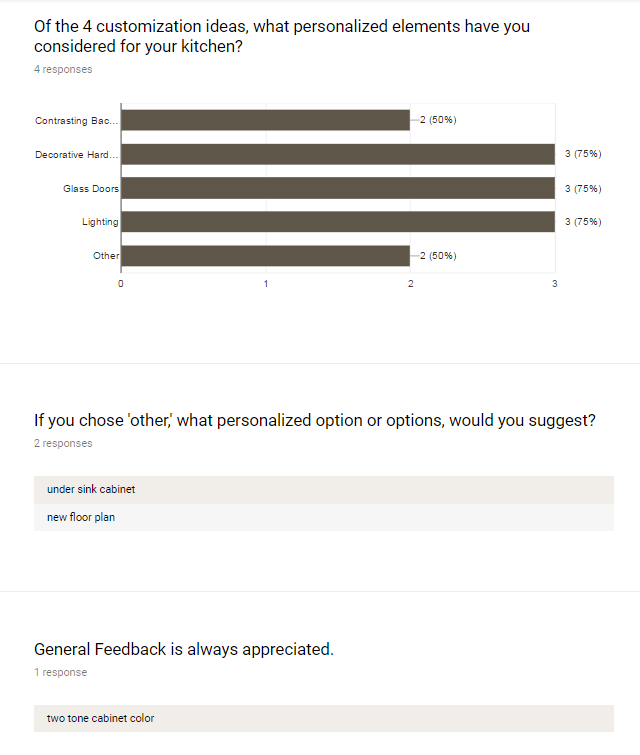Screen dimensions: 640x755
Task: Click the 'If you chose other' question heading
Action: pos(315,420)
